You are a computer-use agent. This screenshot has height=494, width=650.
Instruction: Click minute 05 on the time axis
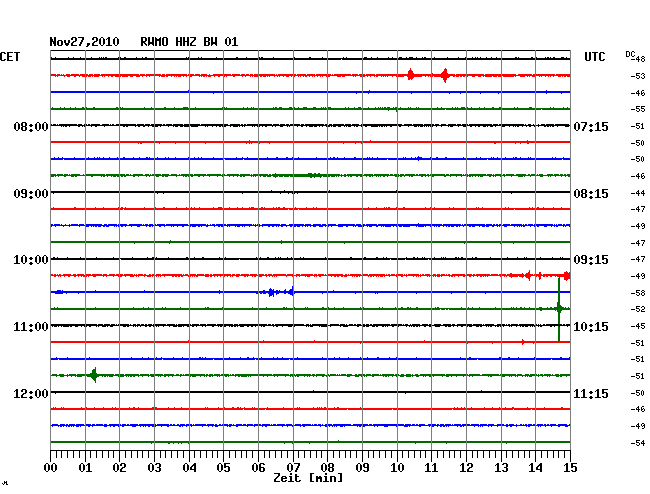click(x=223, y=467)
